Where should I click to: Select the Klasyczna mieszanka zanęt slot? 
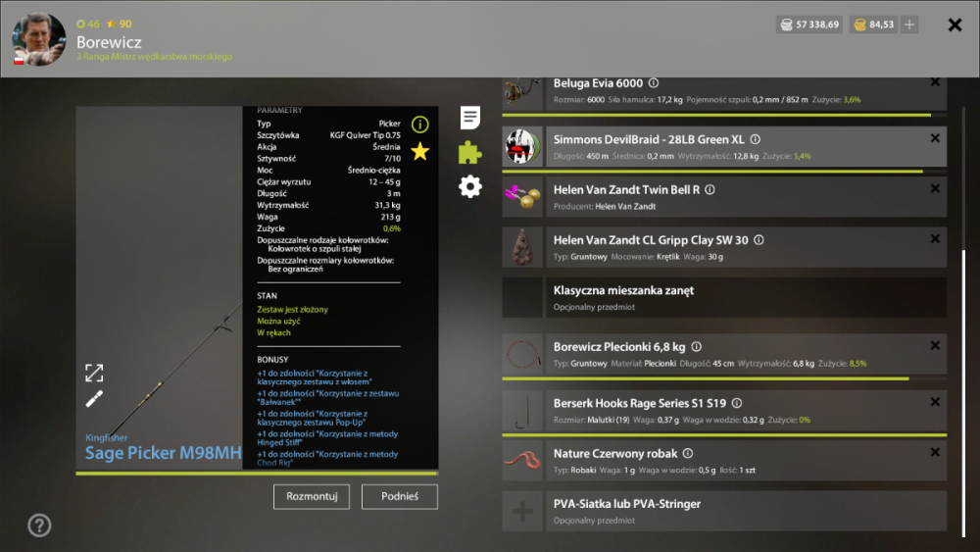[724, 298]
